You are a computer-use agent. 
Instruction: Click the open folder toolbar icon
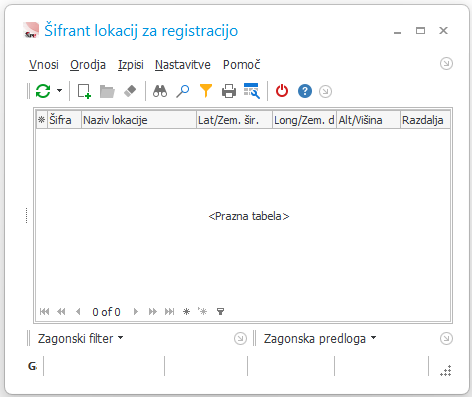[x=107, y=91]
